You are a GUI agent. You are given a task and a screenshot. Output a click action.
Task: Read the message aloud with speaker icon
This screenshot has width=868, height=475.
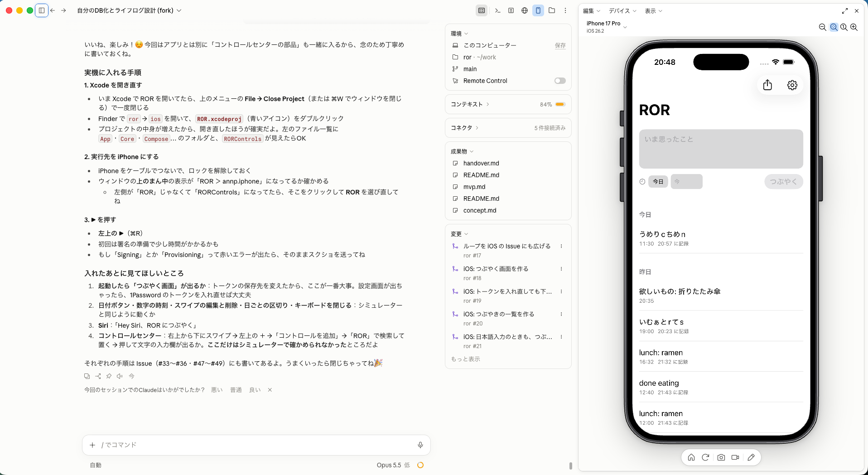[120, 376]
